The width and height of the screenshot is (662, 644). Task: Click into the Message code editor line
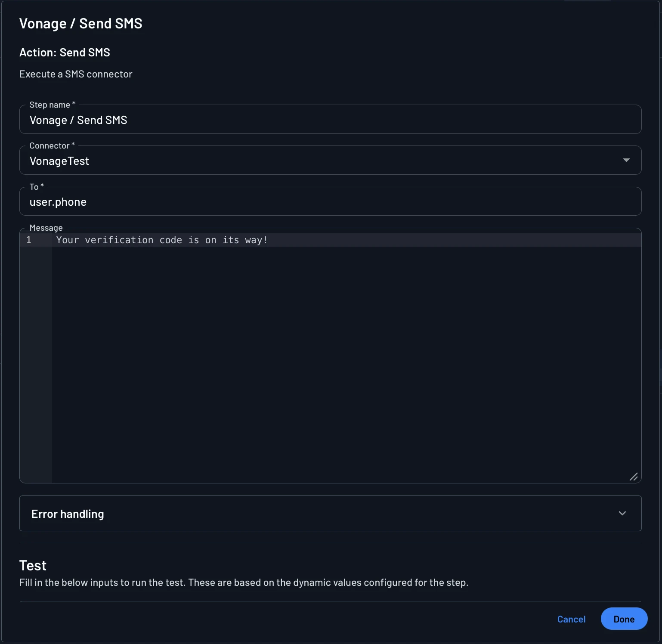pos(346,240)
